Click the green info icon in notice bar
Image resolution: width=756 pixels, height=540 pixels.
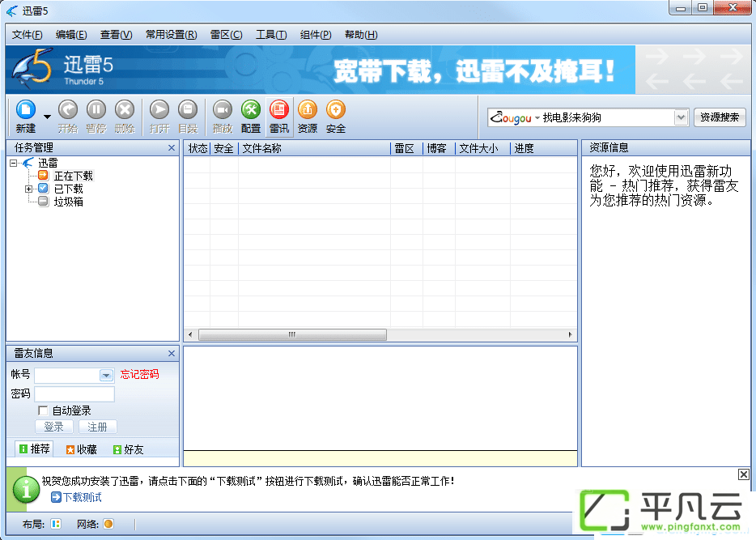26,489
